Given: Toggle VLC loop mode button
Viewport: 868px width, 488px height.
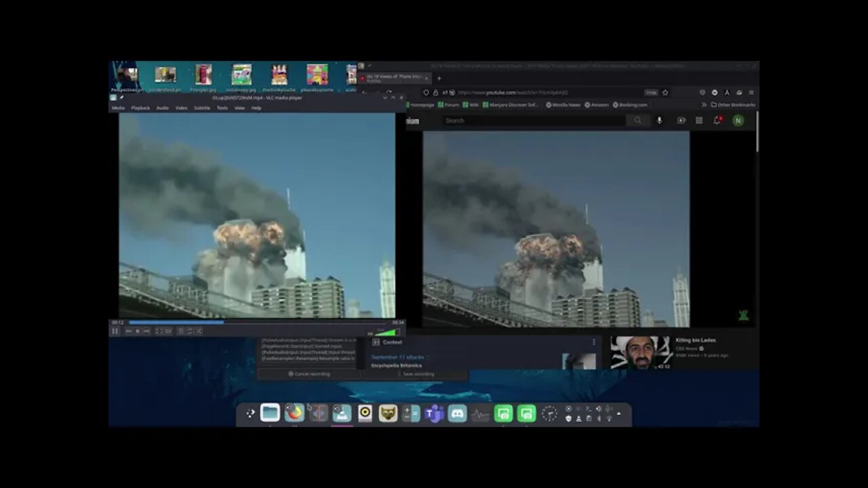Looking at the screenshot, I should coord(190,331).
